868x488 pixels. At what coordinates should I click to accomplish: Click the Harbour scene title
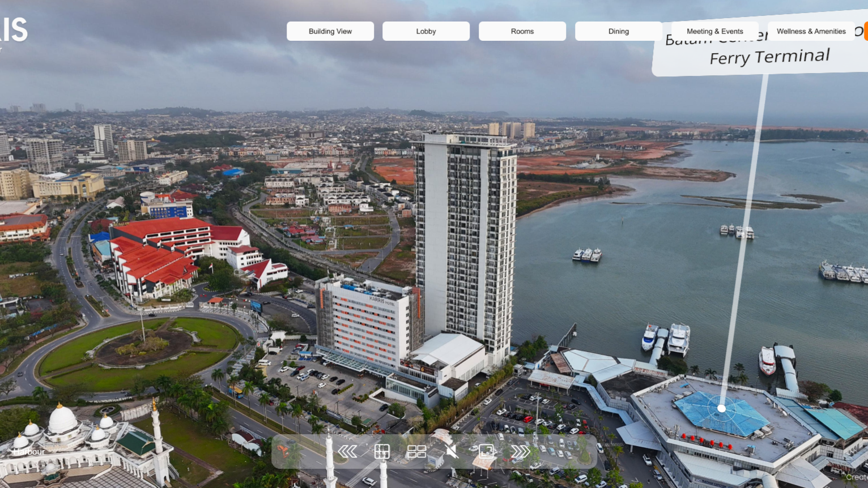pyautogui.click(x=28, y=452)
